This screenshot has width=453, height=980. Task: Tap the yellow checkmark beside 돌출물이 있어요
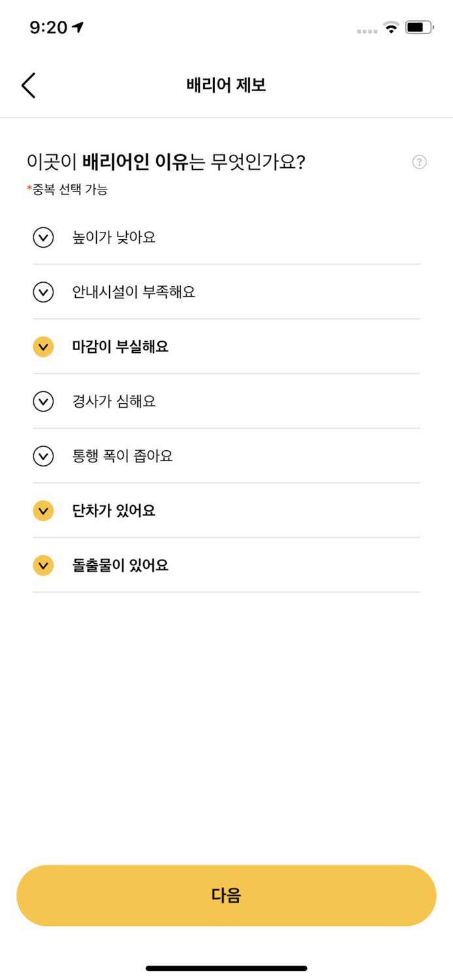point(42,564)
